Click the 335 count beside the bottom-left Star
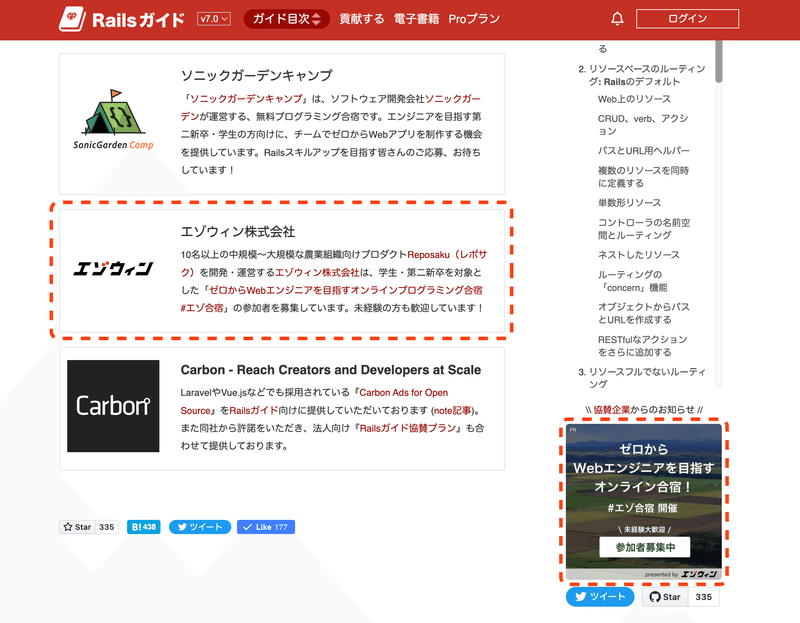 click(x=107, y=527)
